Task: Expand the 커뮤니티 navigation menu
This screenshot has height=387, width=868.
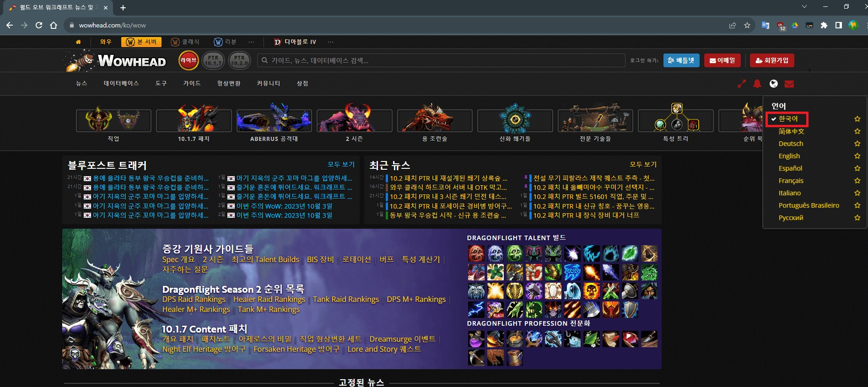Action: coord(269,83)
